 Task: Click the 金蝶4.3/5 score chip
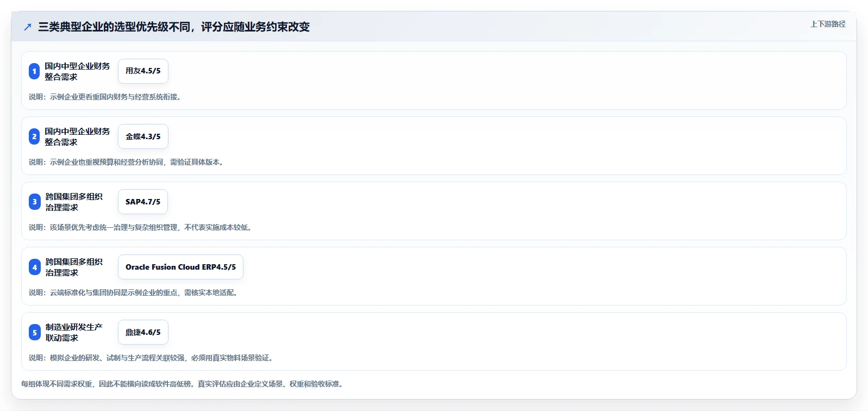coord(143,136)
